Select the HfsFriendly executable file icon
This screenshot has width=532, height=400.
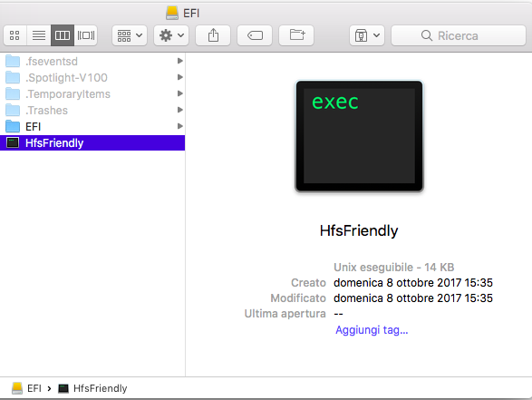coord(13,142)
